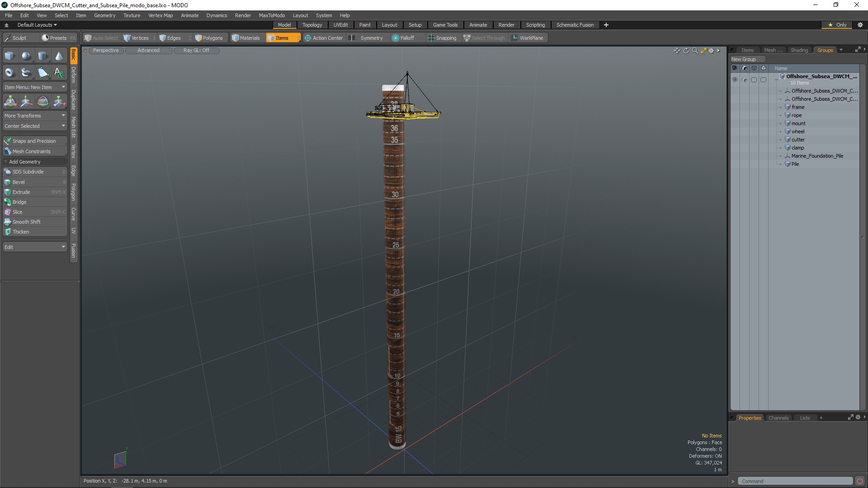Hide the Marine_Foundation_Pile item
This screenshot has height=488, width=868.
(x=735, y=155)
